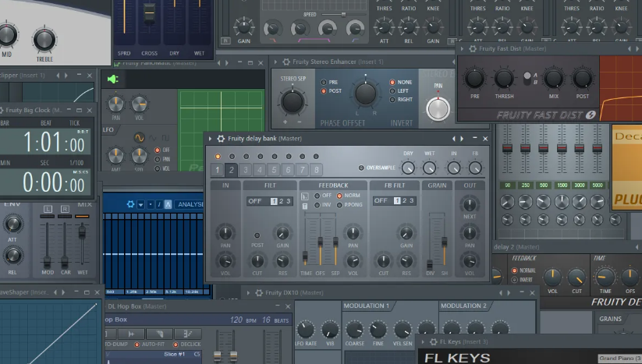642x364 pixels.
Task: Select PRE phase offset in Stereo Enhancer
Action: coord(324,82)
